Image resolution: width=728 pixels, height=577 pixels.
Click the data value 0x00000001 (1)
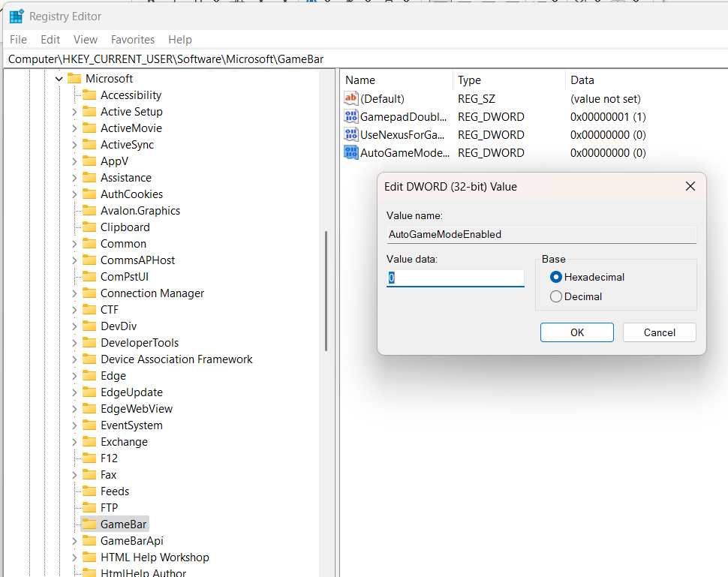(x=608, y=116)
